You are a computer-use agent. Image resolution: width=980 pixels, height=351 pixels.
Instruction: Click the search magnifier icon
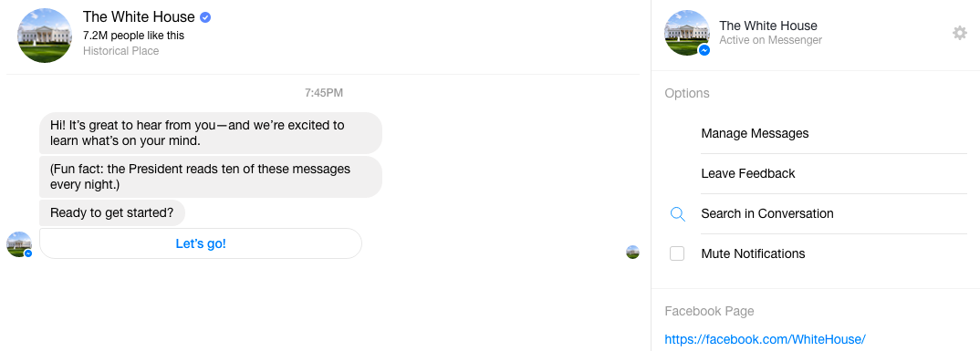[677, 214]
